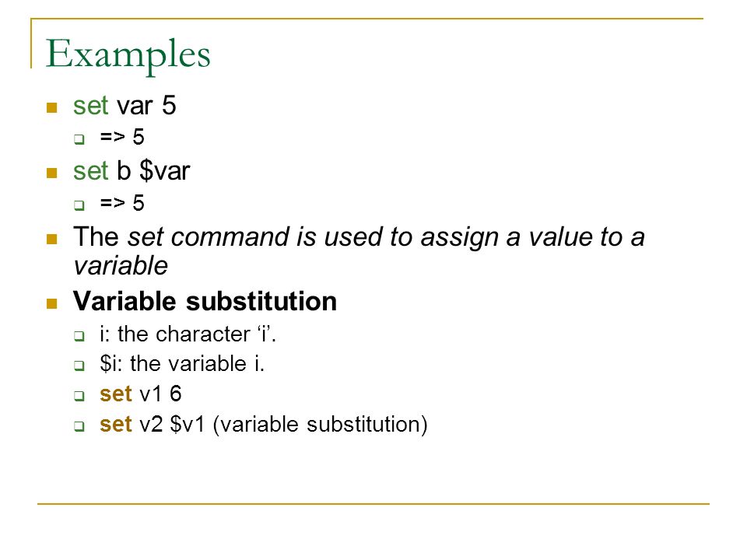Click the 'Examples' slide title
747x560 pixels.
tap(128, 54)
